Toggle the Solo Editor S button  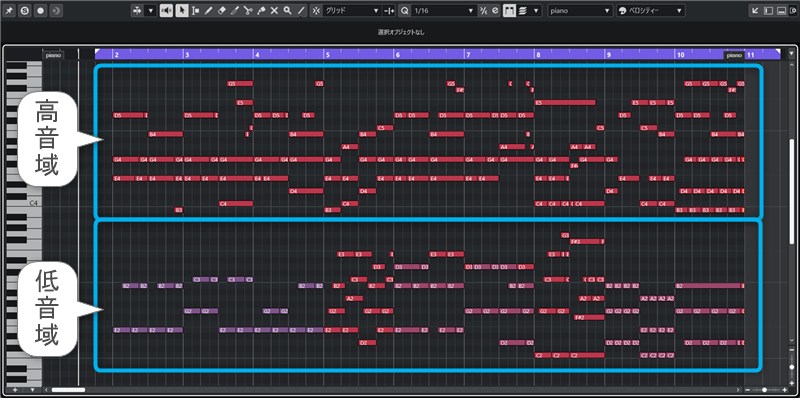coord(24,11)
